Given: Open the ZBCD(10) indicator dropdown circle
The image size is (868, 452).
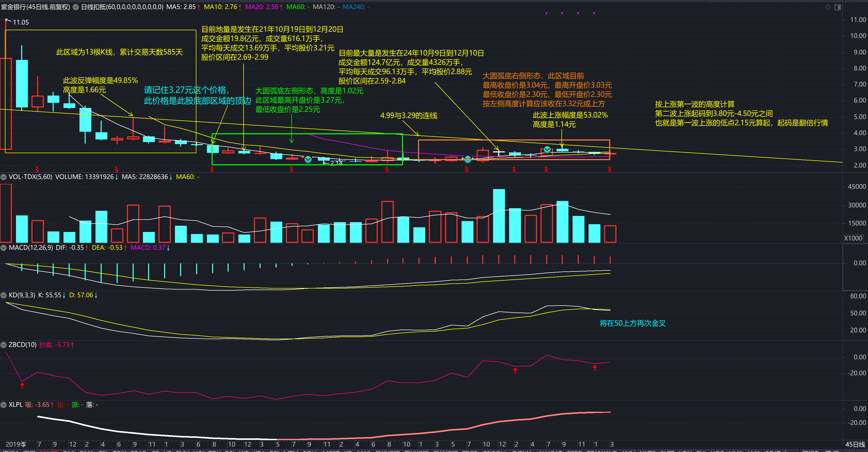Looking at the screenshot, I should (x=4, y=345).
